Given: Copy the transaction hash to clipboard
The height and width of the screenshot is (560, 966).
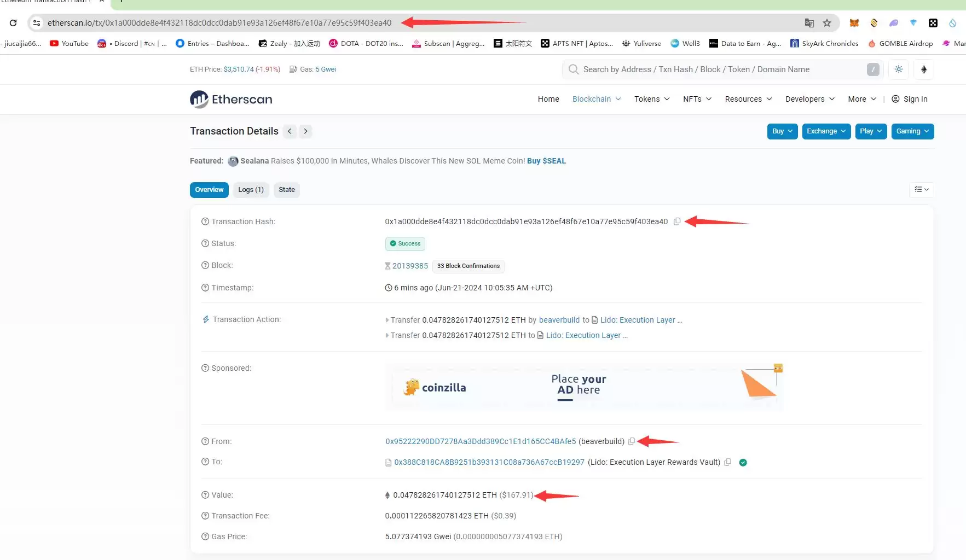Looking at the screenshot, I should (677, 221).
